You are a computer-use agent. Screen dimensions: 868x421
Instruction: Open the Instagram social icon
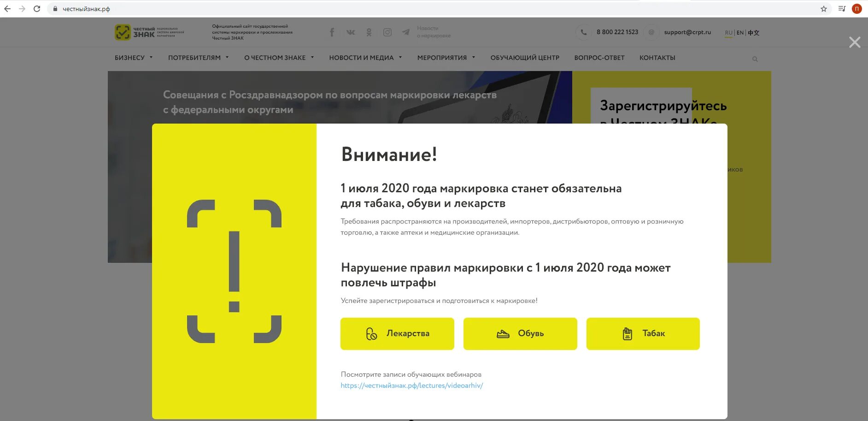[x=387, y=32]
